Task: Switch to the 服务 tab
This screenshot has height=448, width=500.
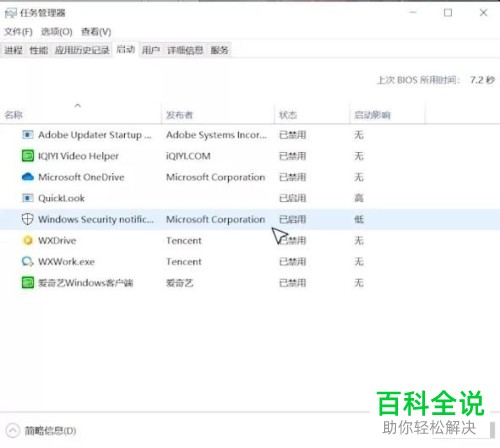Action: [219, 50]
